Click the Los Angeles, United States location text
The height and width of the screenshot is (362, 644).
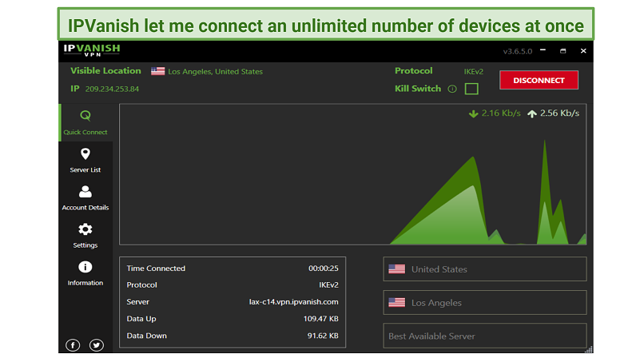(x=215, y=71)
